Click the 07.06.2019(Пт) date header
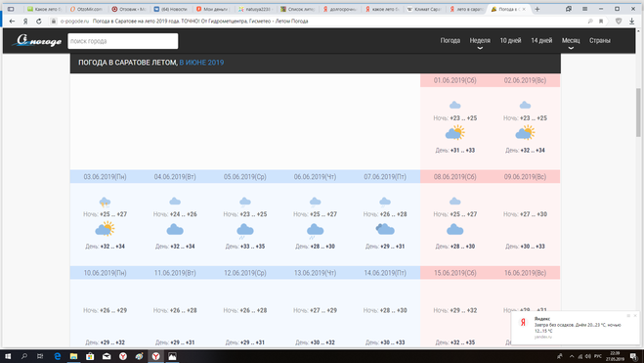This screenshot has width=644, height=363. tap(385, 177)
